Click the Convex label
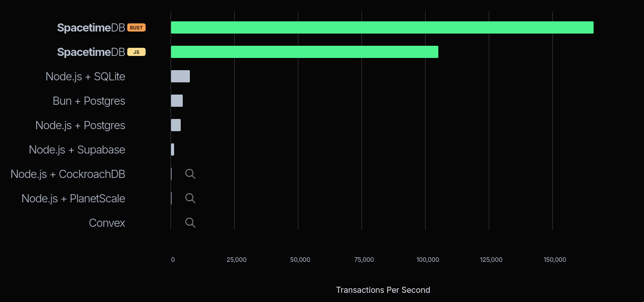Viewport: 644px width, 302px height. 107,223
